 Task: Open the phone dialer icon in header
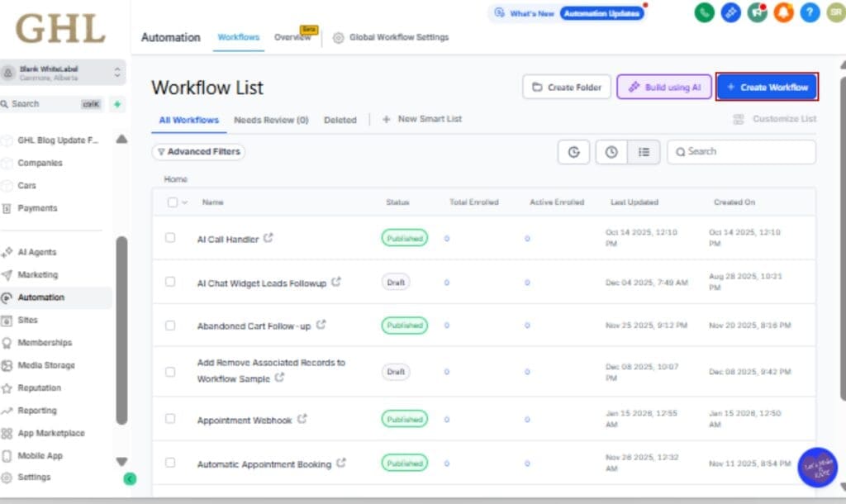click(x=704, y=13)
